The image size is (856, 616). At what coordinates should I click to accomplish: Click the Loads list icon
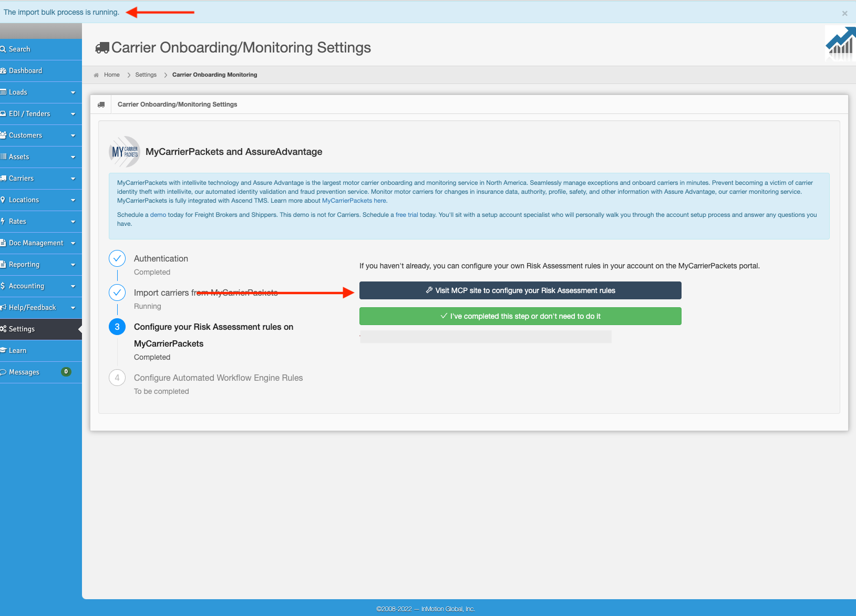pos(3,92)
